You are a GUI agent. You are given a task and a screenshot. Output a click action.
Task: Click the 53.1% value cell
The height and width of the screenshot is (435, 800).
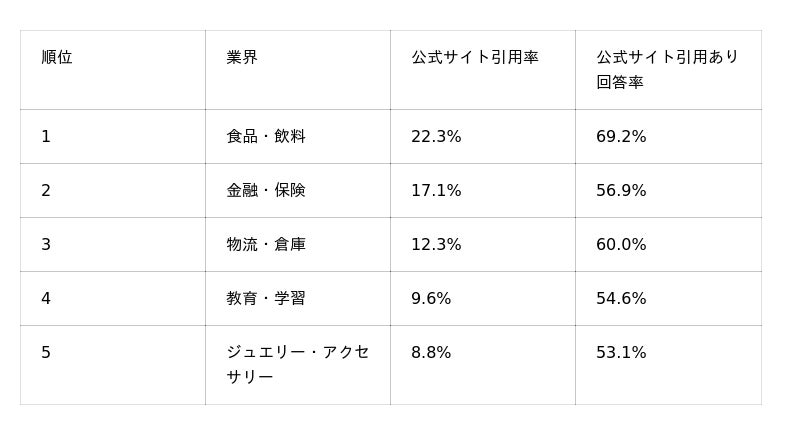click(x=668, y=365)
